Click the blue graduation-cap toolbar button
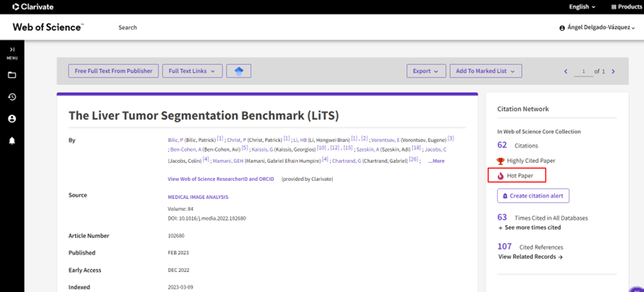Screen dimensions: 644x292 238,71
